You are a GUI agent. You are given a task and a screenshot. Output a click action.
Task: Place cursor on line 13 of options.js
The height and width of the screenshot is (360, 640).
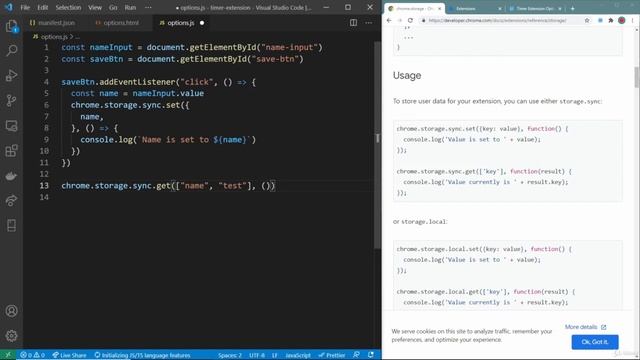pos(168,186)
